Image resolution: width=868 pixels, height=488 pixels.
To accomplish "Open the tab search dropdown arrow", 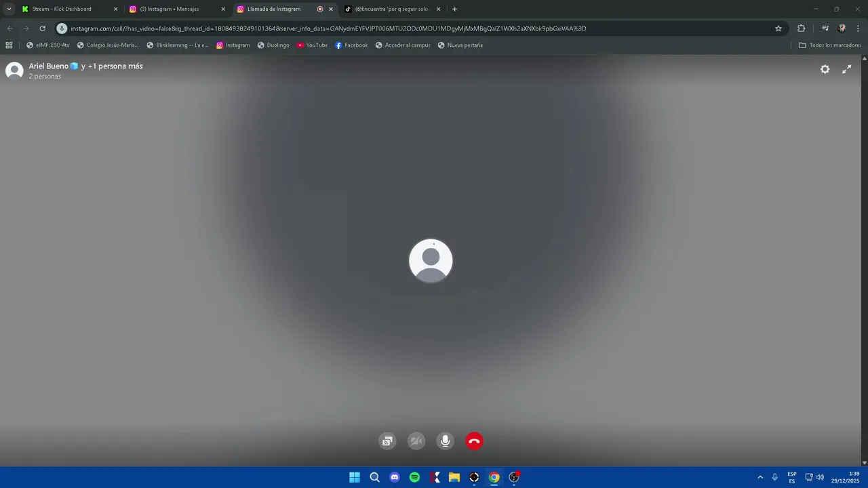I will (9, 9).
